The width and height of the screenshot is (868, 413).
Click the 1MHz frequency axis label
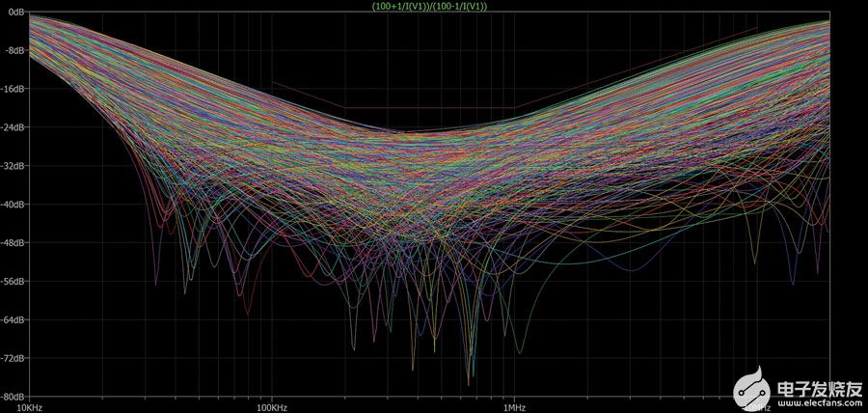click(512, 407)
